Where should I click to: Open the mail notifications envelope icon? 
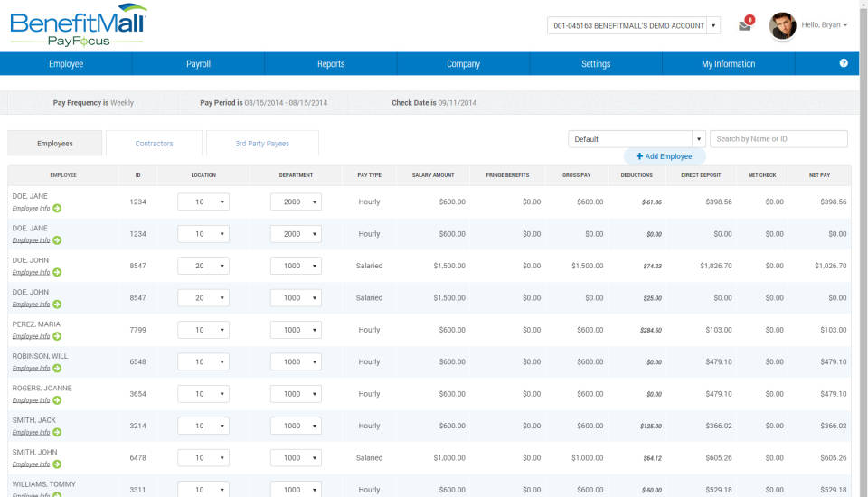coord(745,25)
